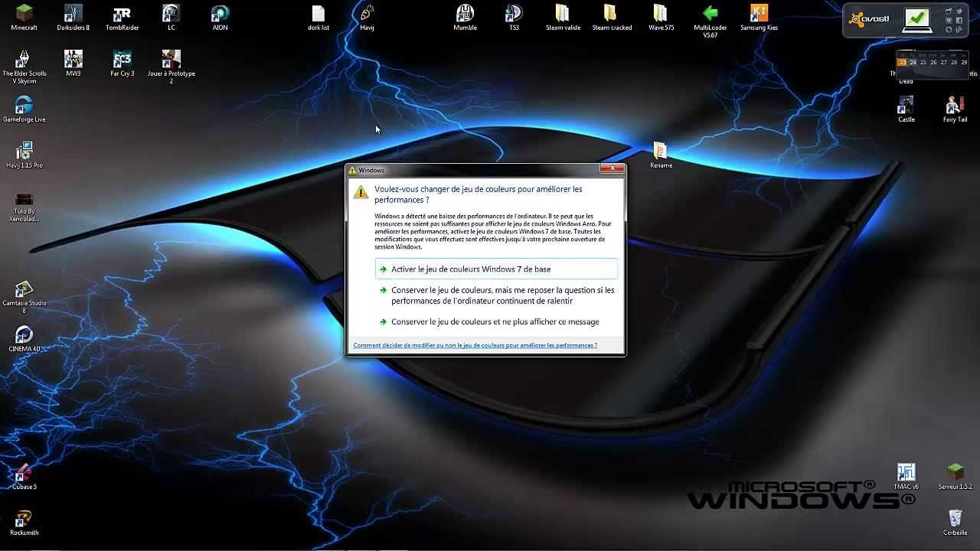Click date 29 in calendar gadget
This screenshot has width=980, height=551.
964,63
